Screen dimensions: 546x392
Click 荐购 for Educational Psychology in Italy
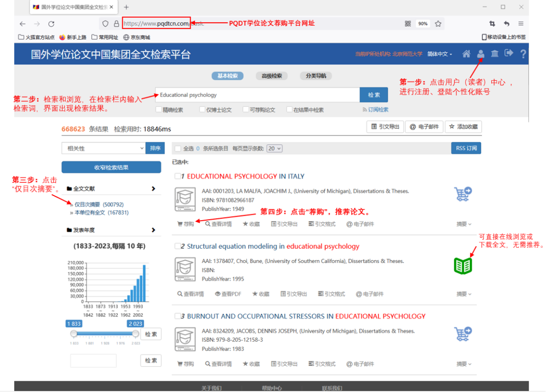click(186, 224)
